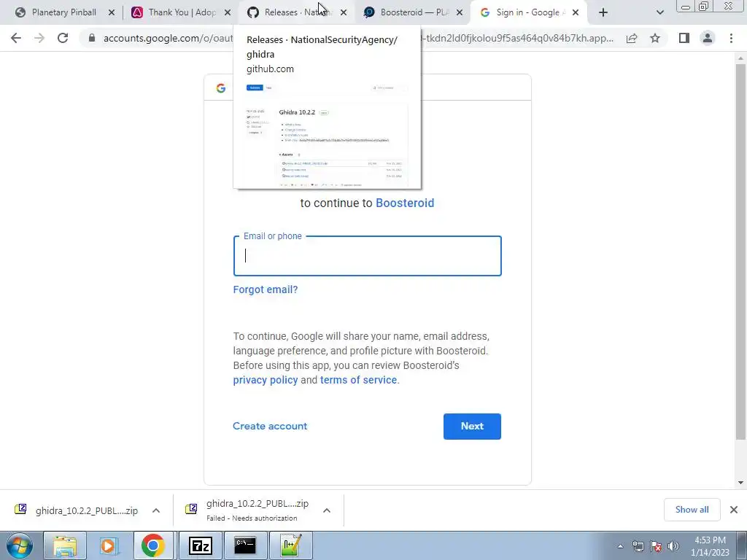This screenshot has height=560, width=747.
Task: Click the Boosteroid app name link
Action: click(405, 203)
